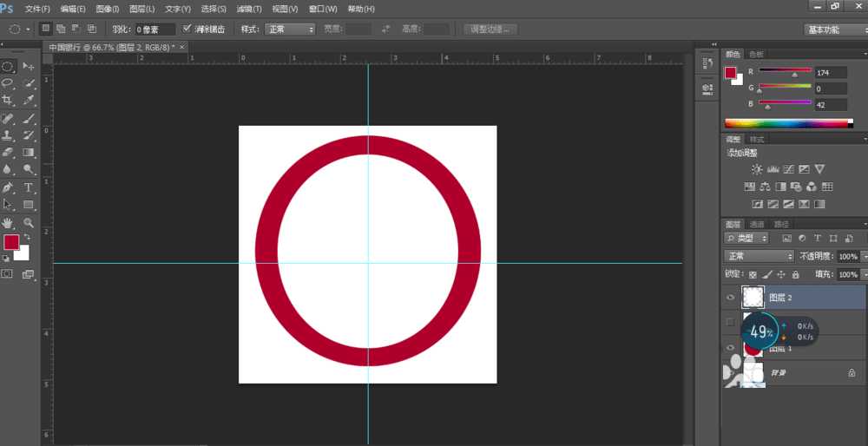The width and height of the screenshot is (868, 446).
Task: Select the Crop tool
Action: (8, 101)
